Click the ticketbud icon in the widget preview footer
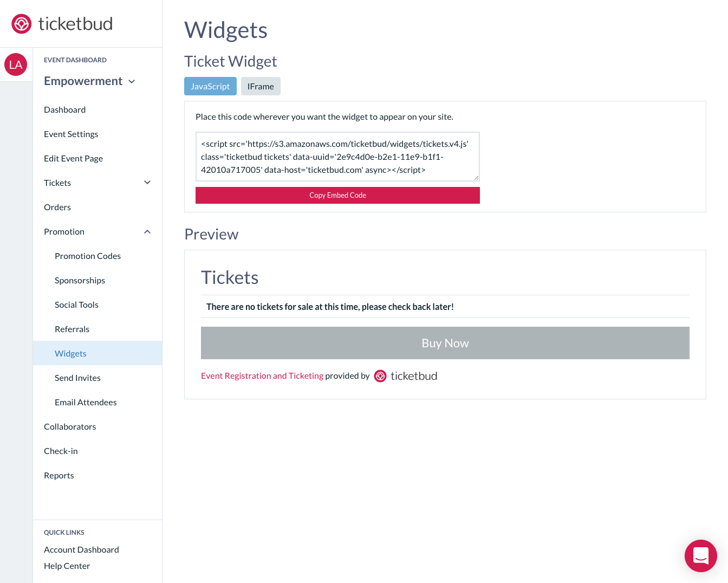The image size is (728, 583). 380,375
